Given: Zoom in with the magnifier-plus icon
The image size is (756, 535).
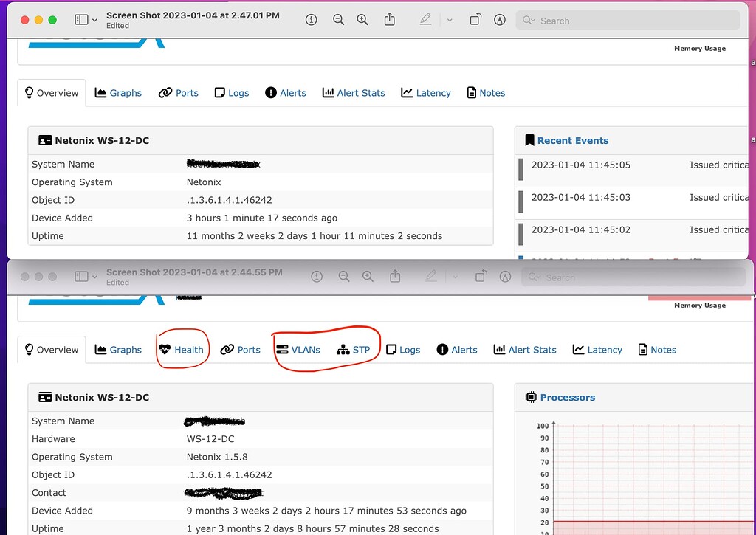Looking at the screenshot, I should pos(362,20).
